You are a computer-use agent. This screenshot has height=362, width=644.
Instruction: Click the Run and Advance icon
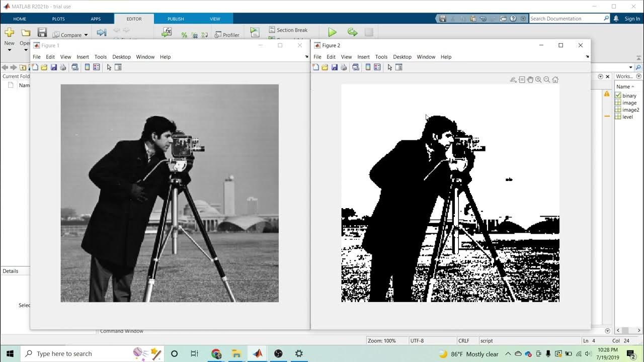[353, 32]
